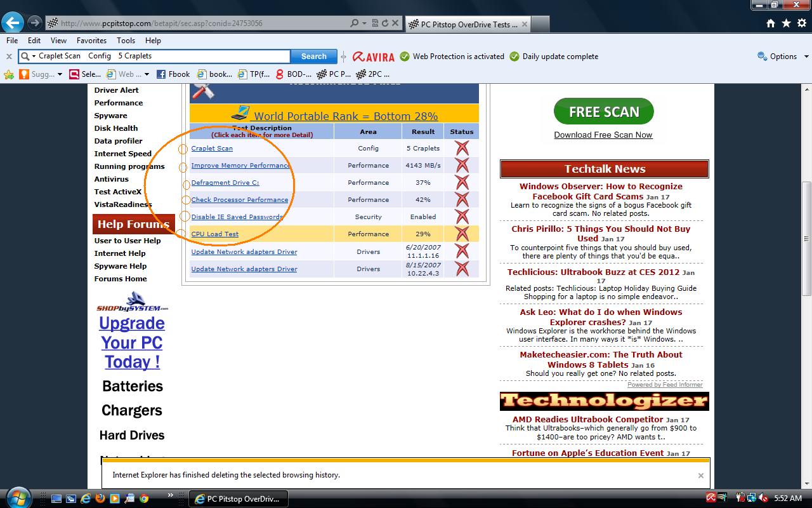812x508 pixels.
Task: Open the PC P... checkered flag favorite
Action: [334, 74]
